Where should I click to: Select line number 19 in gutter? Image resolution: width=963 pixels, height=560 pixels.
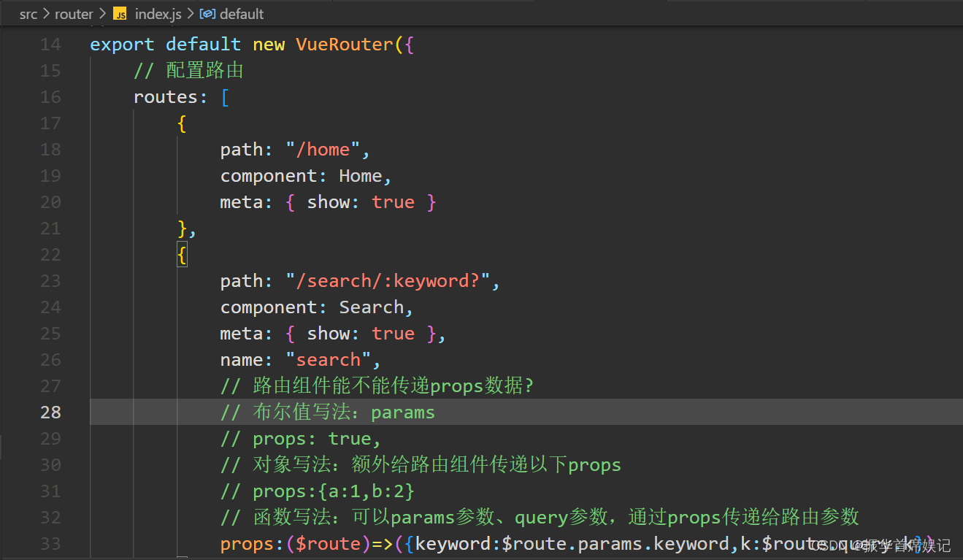(50, 176)
